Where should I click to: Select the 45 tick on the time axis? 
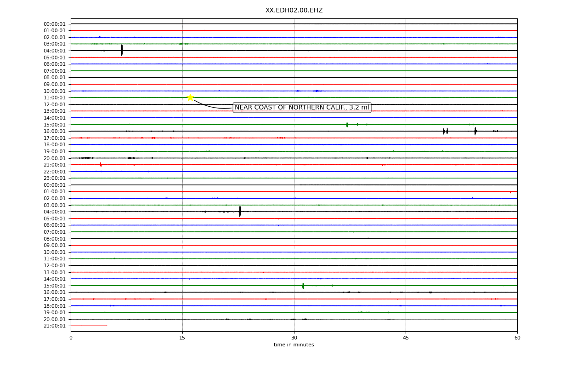click(x=406, y=338)
